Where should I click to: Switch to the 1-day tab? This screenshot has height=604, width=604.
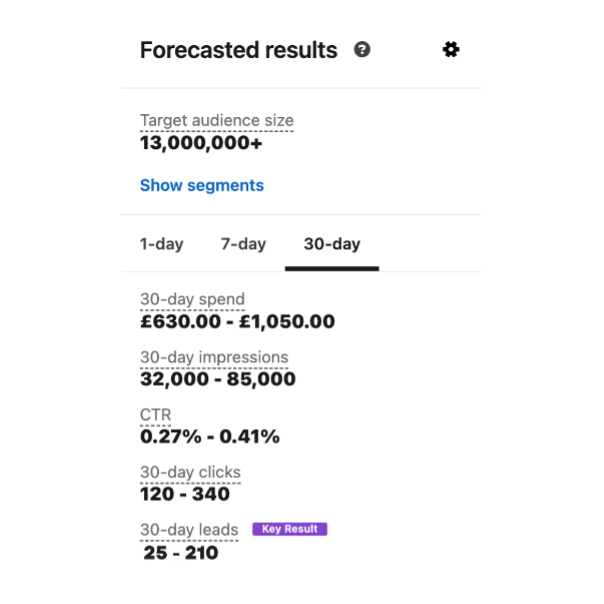tap(161, 244)
